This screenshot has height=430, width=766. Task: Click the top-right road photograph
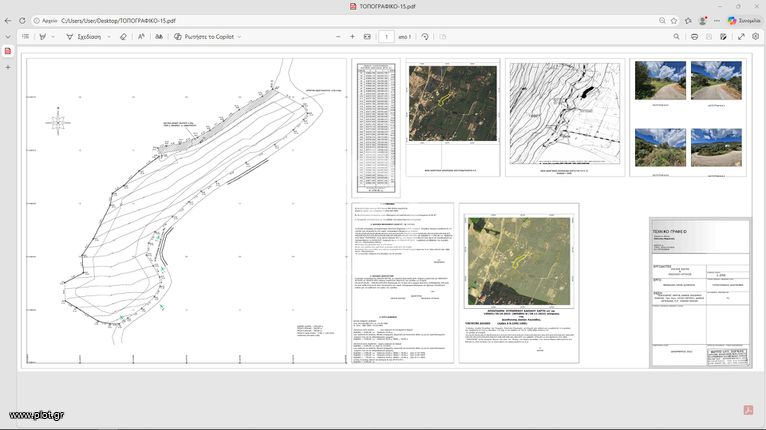click(x=716, y=81)
